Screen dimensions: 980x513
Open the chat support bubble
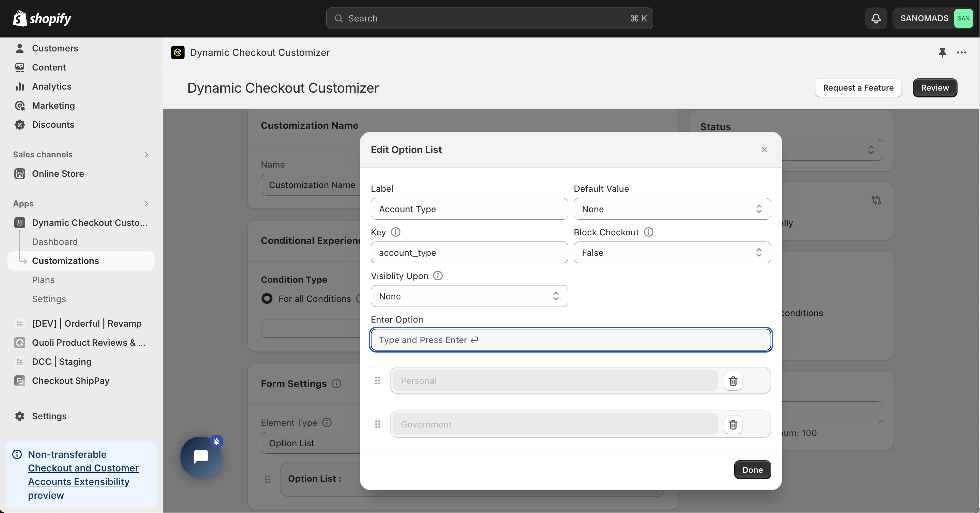tap(201, 457)
